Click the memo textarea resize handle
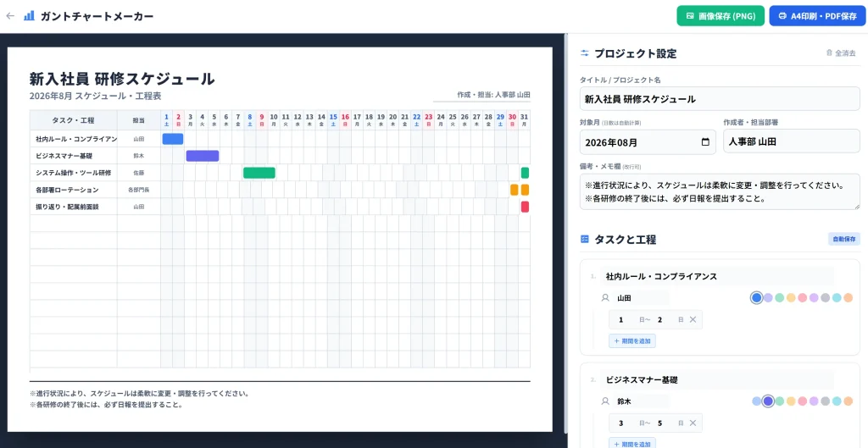The height and width of the screenshot is (448, 868). point(857,207)
